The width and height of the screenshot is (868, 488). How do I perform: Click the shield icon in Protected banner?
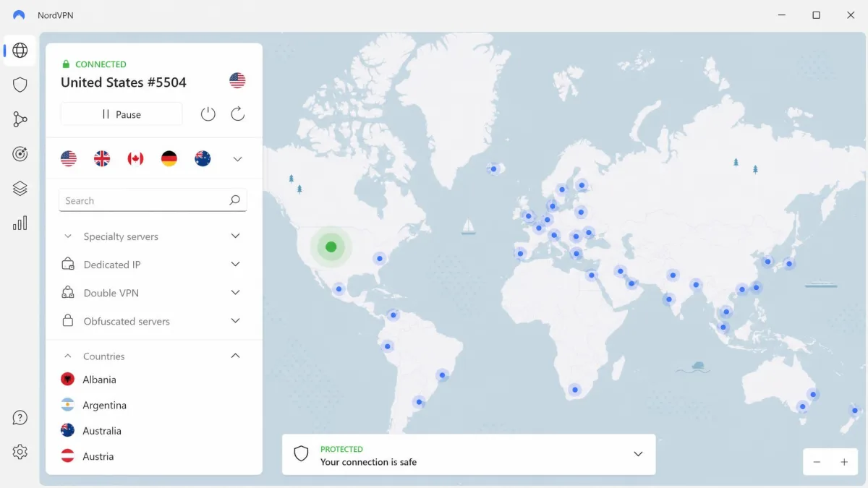[301, 454]
